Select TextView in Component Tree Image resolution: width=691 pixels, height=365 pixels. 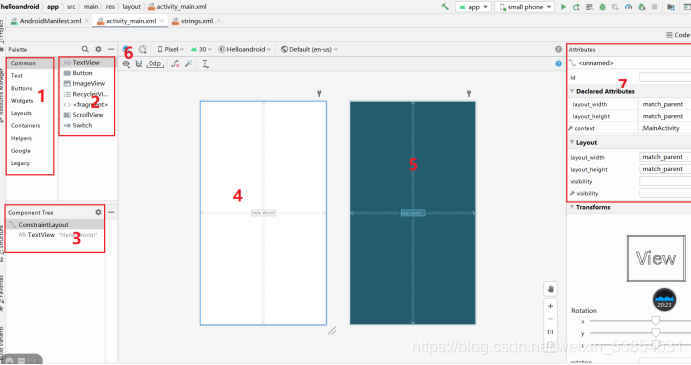(41, 235)
